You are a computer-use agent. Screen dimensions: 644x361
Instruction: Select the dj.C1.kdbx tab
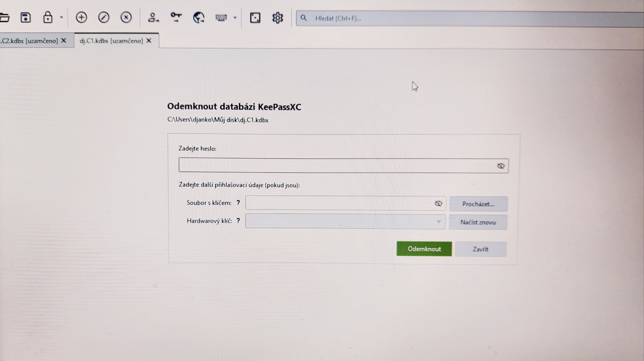(x=107, y=41)
